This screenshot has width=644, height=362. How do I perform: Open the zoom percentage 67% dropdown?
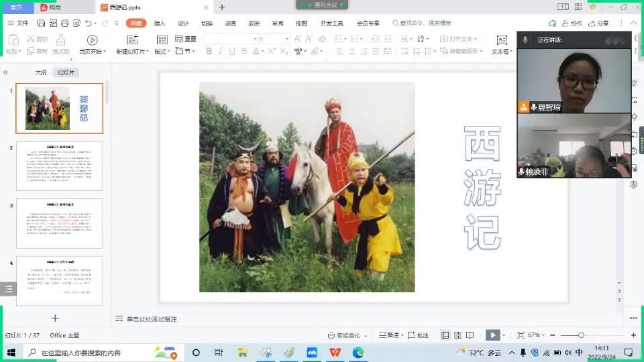(x=536, y=335)
